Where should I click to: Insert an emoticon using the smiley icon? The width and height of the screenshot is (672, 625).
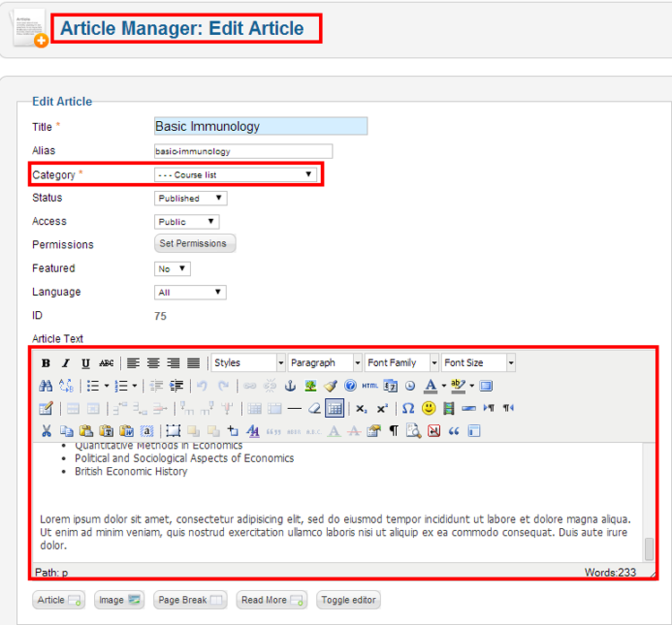(x=428, y=409)
